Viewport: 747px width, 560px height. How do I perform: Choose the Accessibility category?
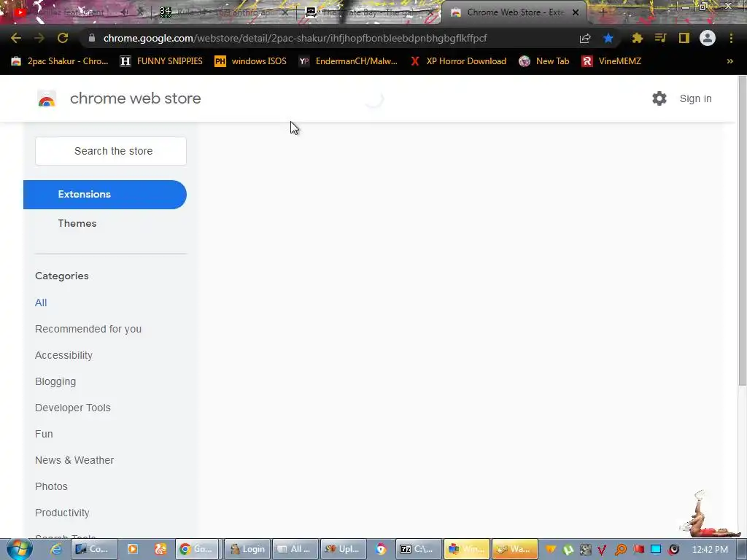pyautogui.click(x=64, y=355)
